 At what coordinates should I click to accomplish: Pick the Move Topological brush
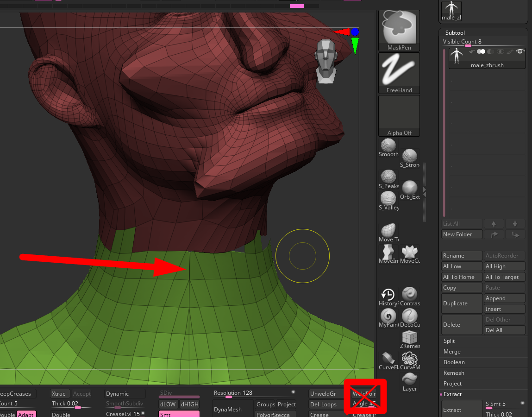click(x=388, y=233)
